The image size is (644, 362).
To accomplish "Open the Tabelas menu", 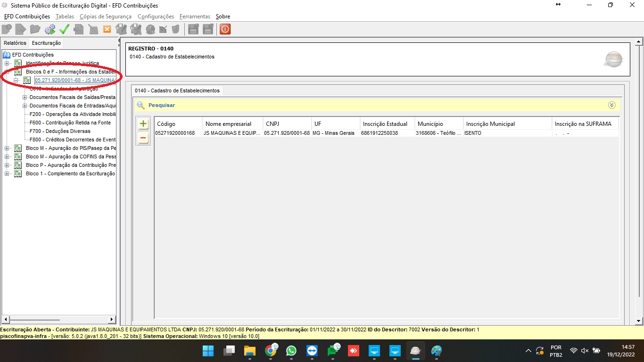I will tap(65, 16).
